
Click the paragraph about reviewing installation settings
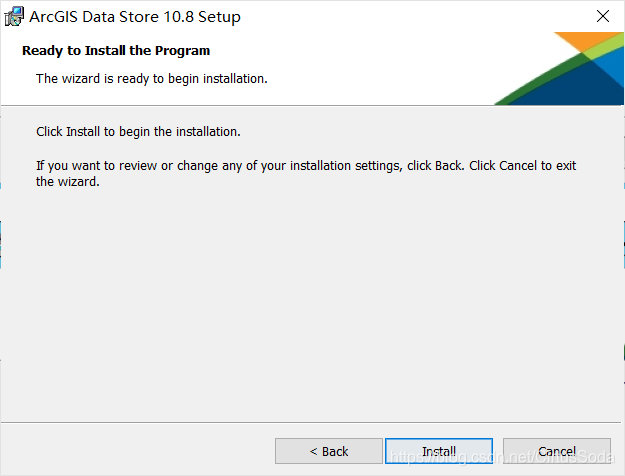coord(306,173)
